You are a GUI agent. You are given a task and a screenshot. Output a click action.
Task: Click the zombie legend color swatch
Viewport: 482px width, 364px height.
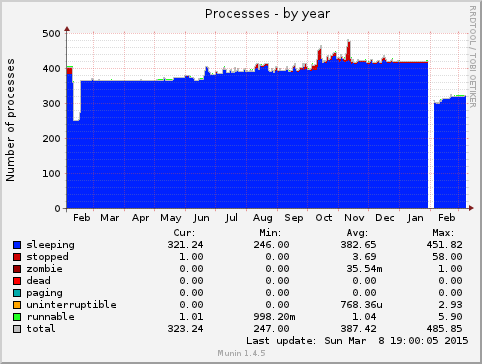click(17, 269)
